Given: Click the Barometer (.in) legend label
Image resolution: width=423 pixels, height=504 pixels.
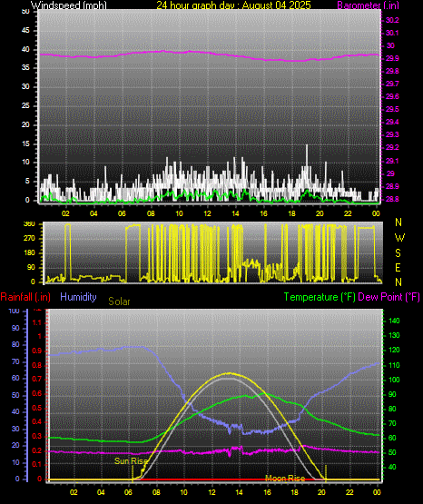Looking at the screenshot, I should [368, 5].
